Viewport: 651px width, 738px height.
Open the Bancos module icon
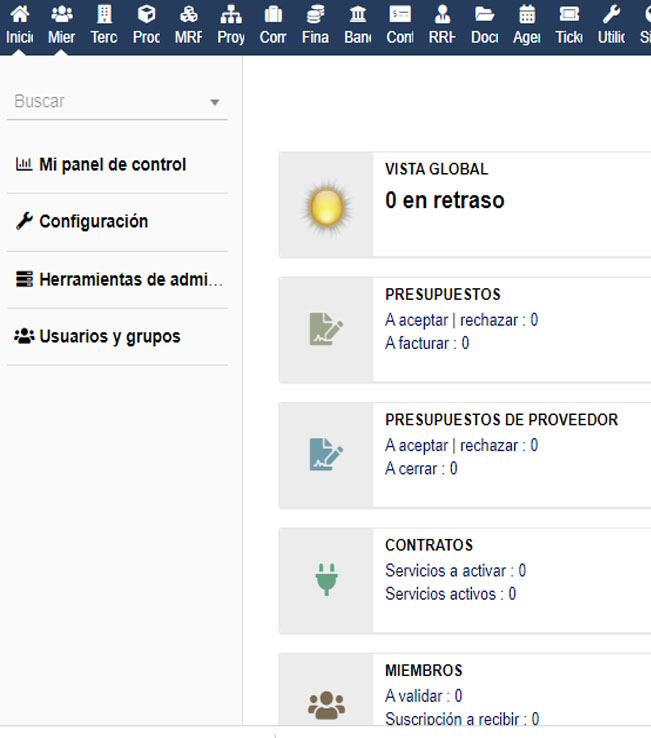pyautogui.click(x=357, y=24)
